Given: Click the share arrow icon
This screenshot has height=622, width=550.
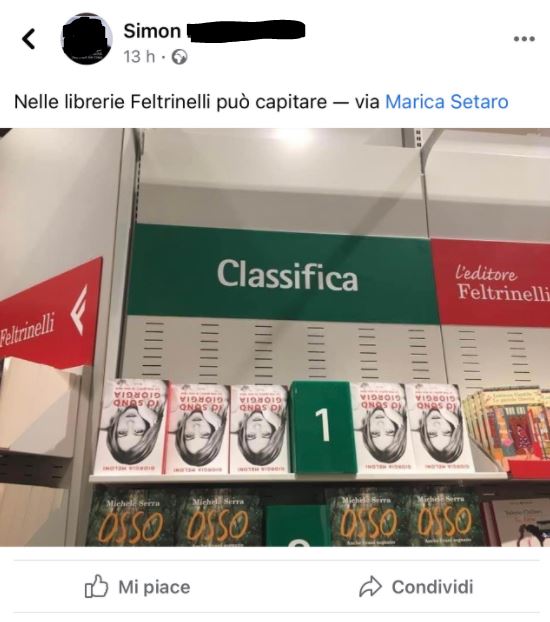Looking at the screenshot, I should (x=370, y=587).
